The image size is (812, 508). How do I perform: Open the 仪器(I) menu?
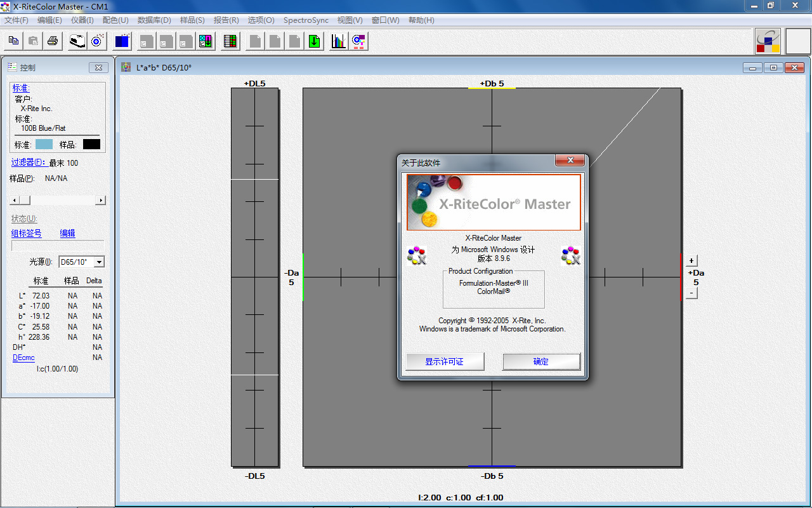[82, 20]
